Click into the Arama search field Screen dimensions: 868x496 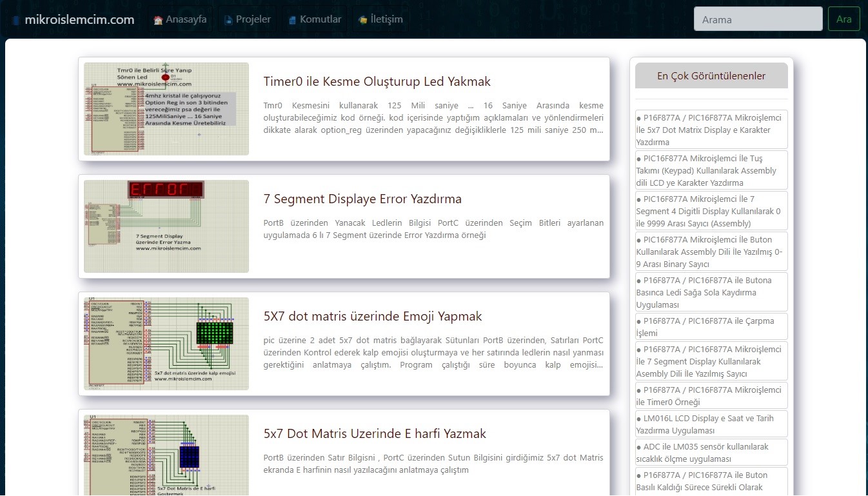(758, 19)
